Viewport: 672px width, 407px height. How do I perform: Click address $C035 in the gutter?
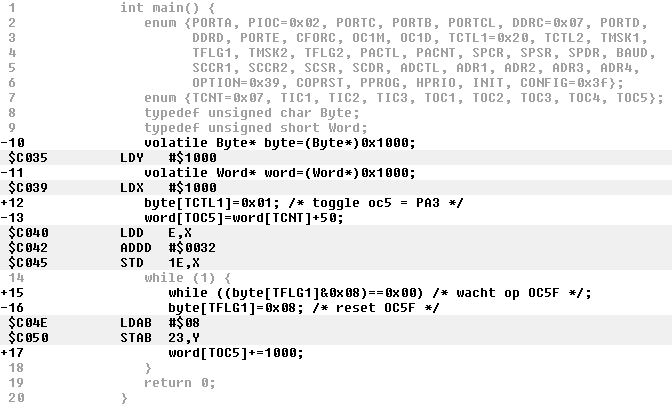coord(27,157)
